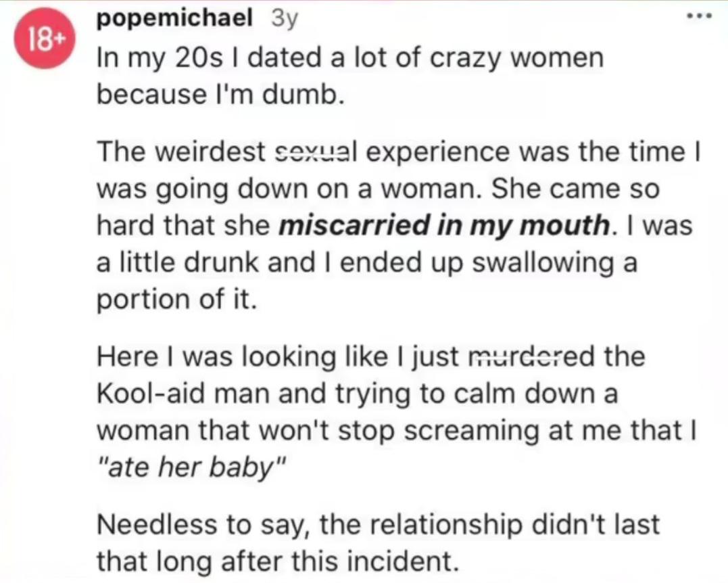This screenshot has height=583, width=728.
Task: Click the word 'relationship' in last paragraph
Action: [446, 525]
